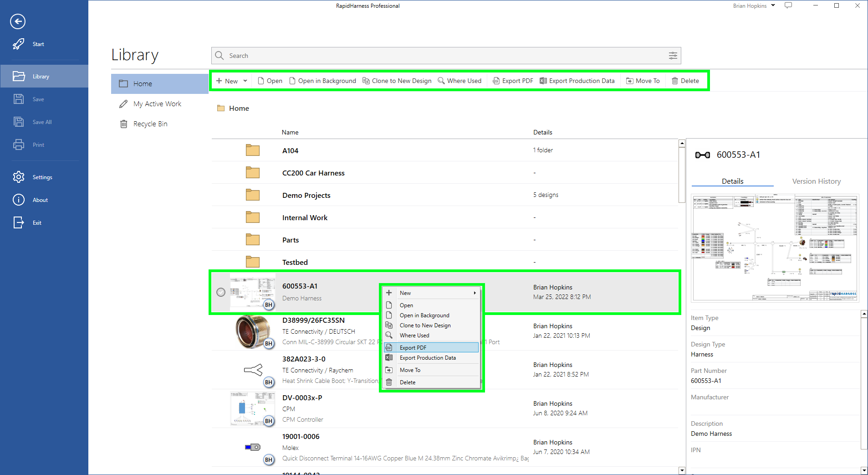The image size is (868, 475).
Task: Click Open in Background toolbar button
Action: (323, 81)
